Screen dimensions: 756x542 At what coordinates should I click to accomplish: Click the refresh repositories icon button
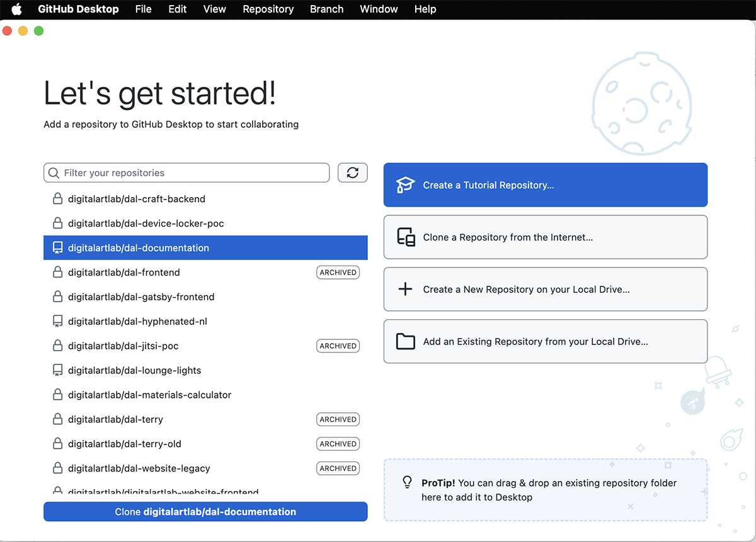point(352,172)
